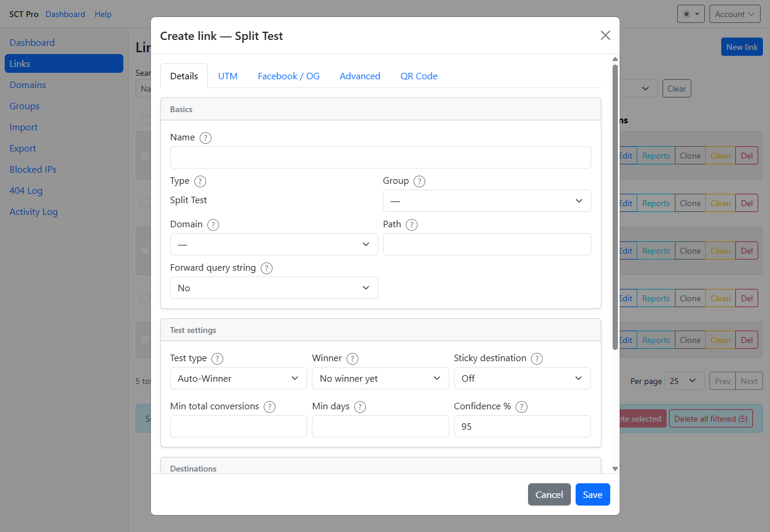Click the help icon next to Group
The width and height of the screenshot is (770, 532).
click(419, 181)
